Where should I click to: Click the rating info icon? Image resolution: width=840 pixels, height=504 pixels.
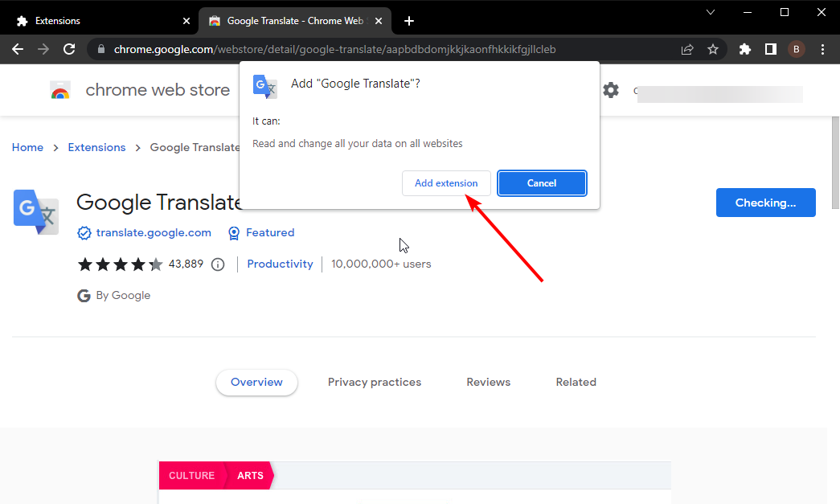218,264
